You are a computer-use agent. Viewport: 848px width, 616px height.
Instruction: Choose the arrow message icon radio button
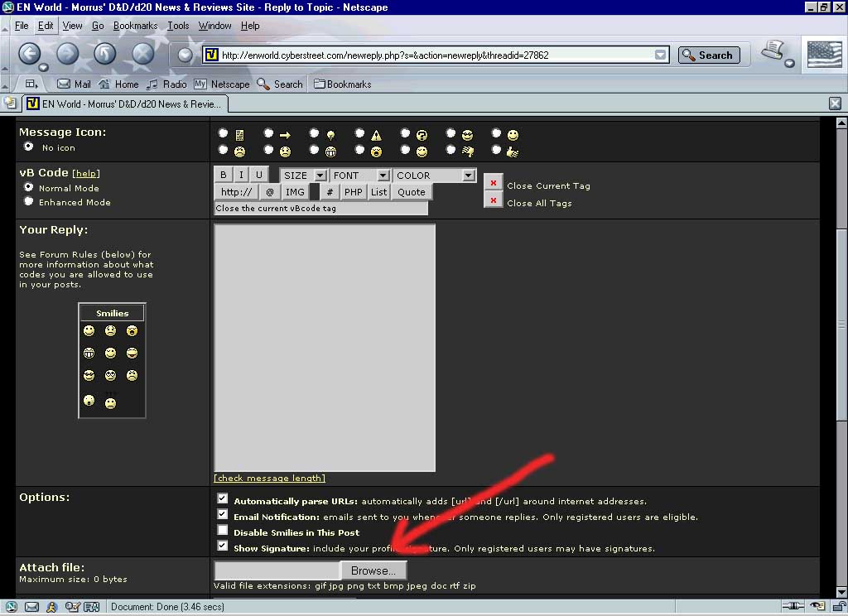[x=268, y=133]
